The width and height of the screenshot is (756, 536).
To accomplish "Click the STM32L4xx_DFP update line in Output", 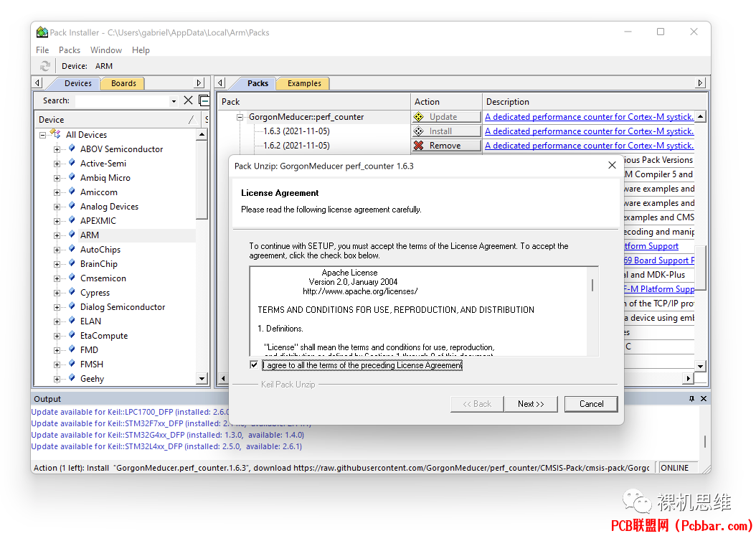I will point(166,446).
